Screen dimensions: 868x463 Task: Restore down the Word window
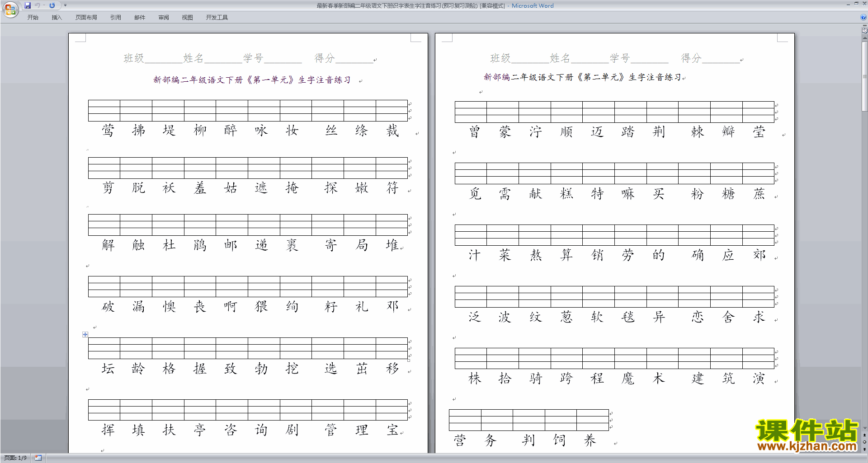[x=856, y=4]
